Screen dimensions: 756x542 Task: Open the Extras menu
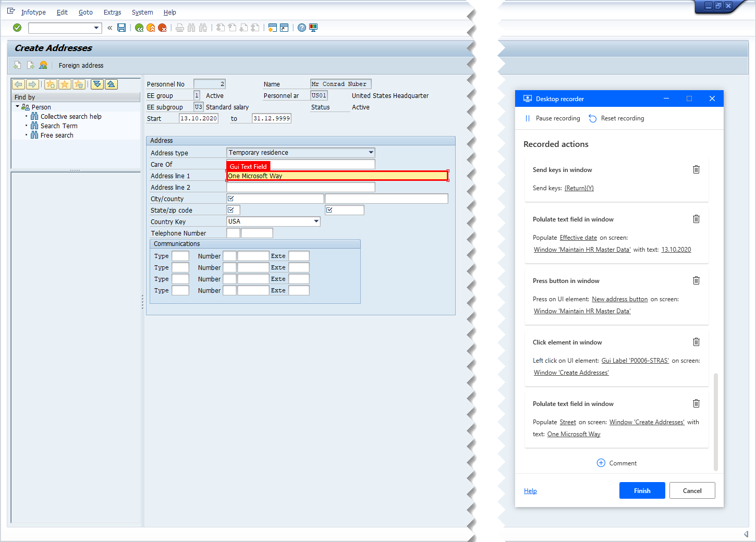point(112,12)
